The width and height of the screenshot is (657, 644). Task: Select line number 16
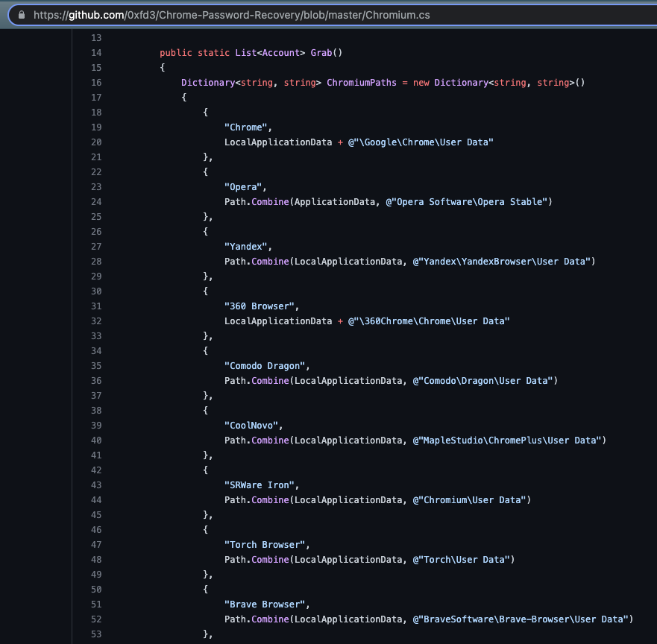click(x=96, y=83)
